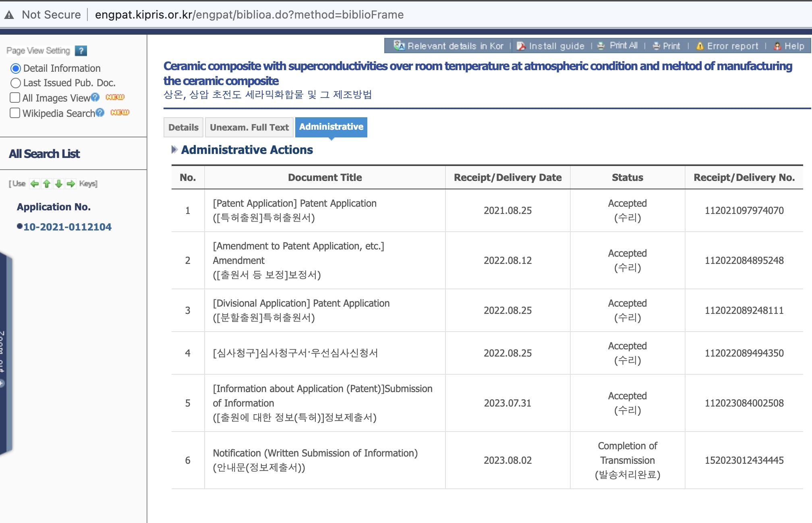Click the Wikipedia Search help icon

(100, 112)
